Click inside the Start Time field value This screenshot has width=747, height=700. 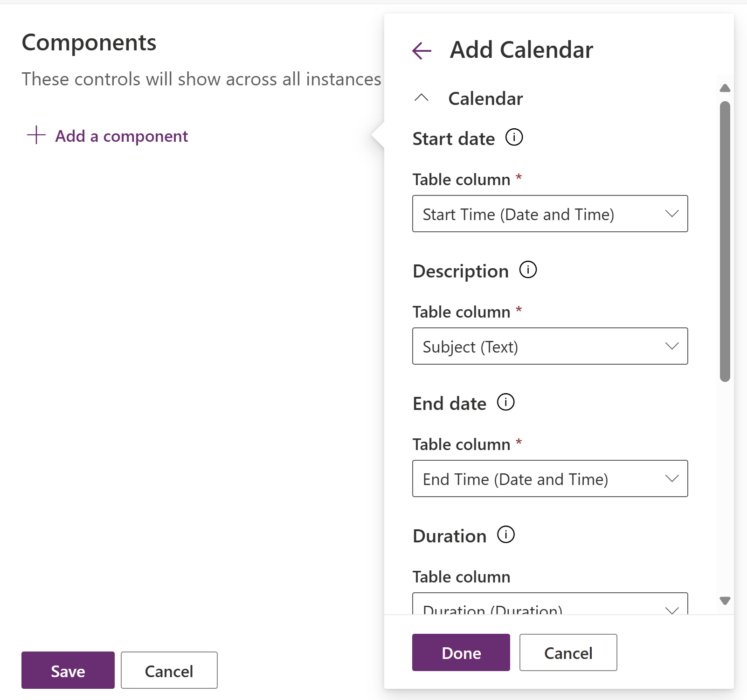coord(518,214)
